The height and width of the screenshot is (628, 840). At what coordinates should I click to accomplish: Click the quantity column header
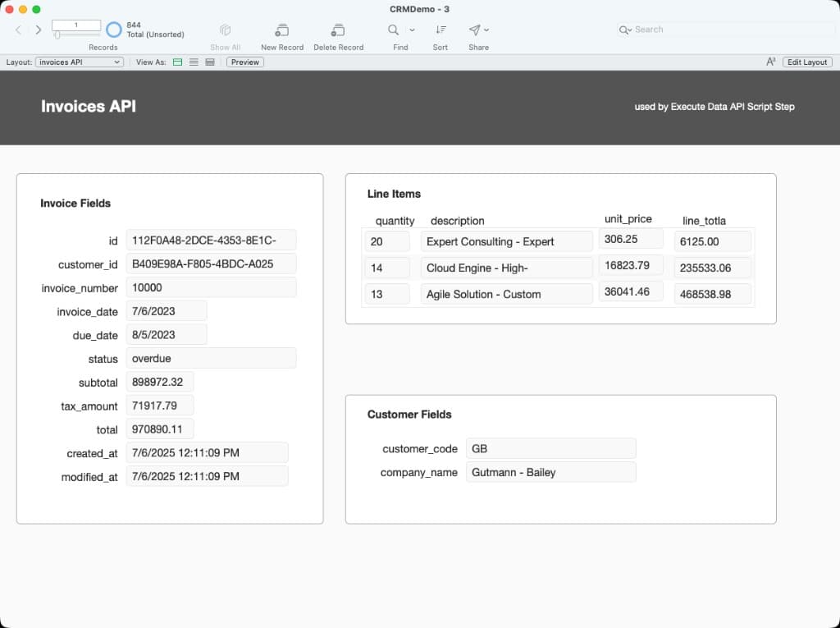click(x=395, y=221)
